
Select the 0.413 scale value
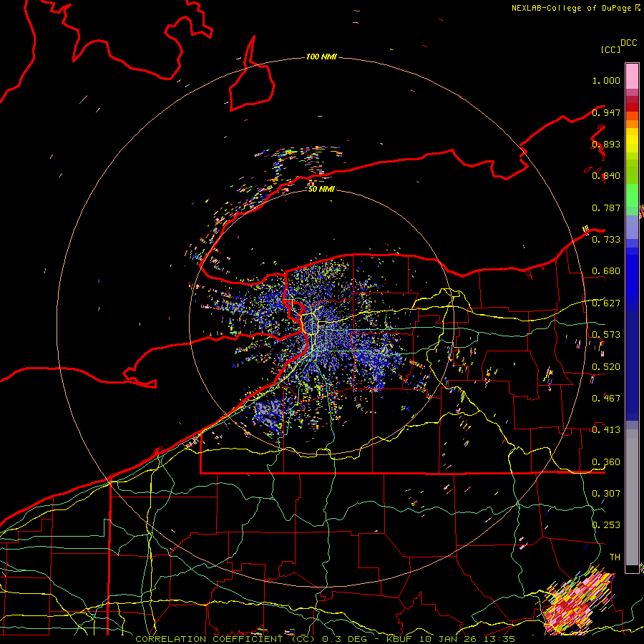coord(606,430)
